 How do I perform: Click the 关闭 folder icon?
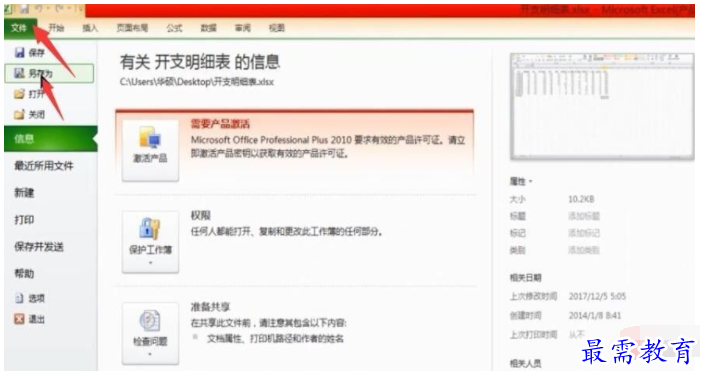pos(19,114)
